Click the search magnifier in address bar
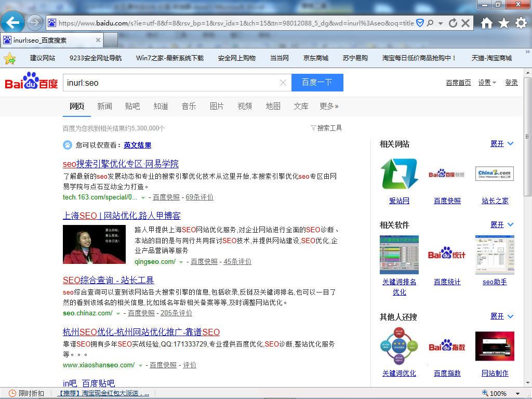 click(x=430, y=23)
